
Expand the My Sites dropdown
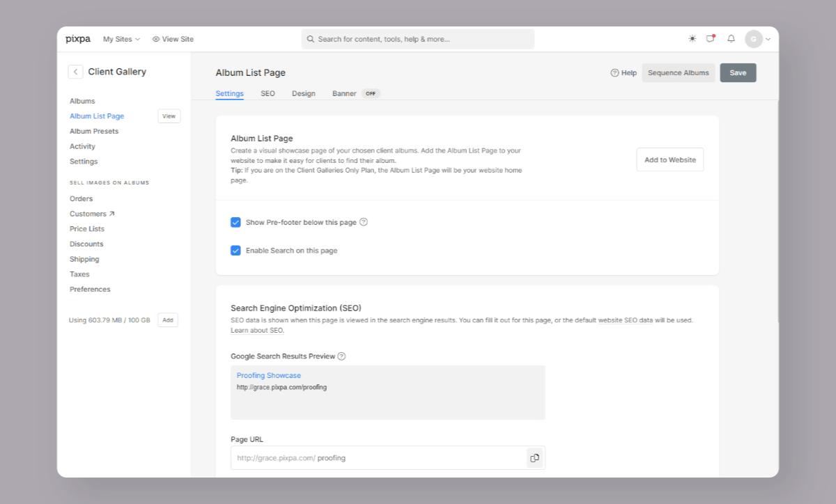pyautogui.click(x=121, y=39)
